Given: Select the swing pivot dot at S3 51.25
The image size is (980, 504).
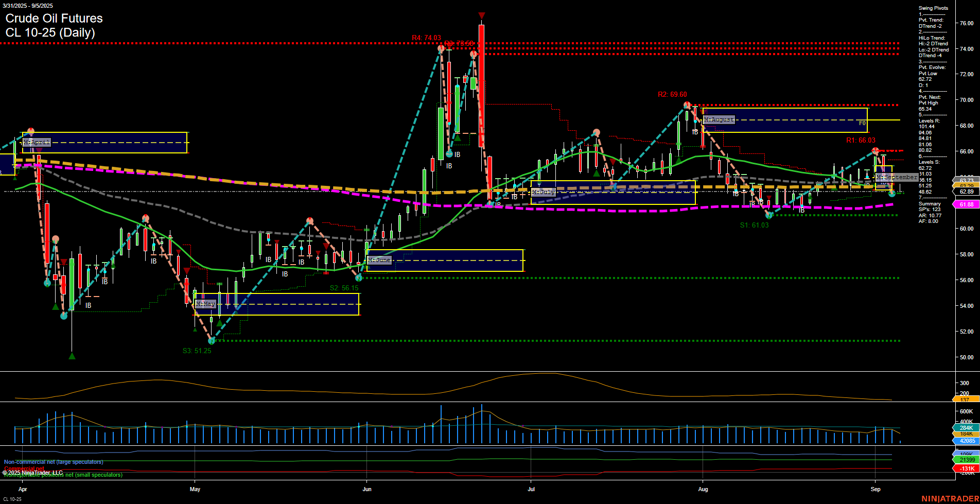Looking at the screenshot, I should tap(212, 340).
